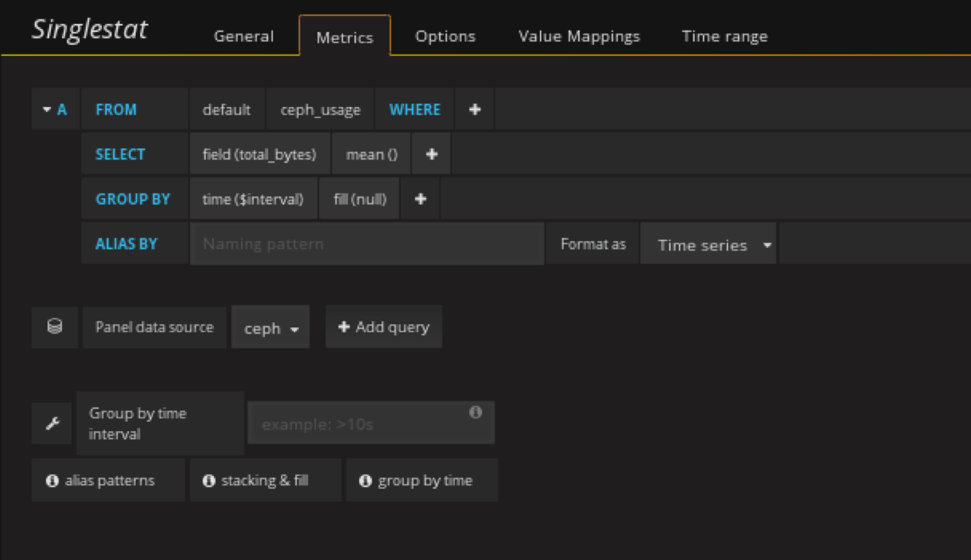Viewport: 971px width, 560px height.
Task: Click the plus icon after WHERE
Action: pyautogui.click(x=474, y=109)
